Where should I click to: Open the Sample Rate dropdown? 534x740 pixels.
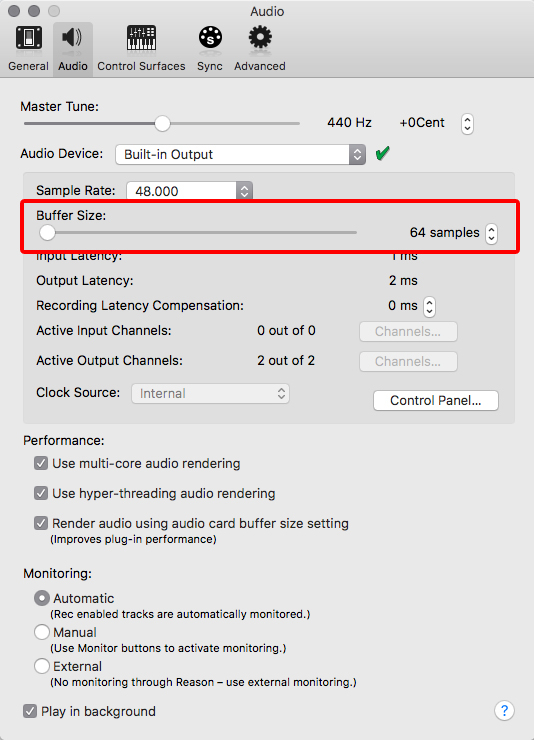pyautogui.click(x=190, y=191)
